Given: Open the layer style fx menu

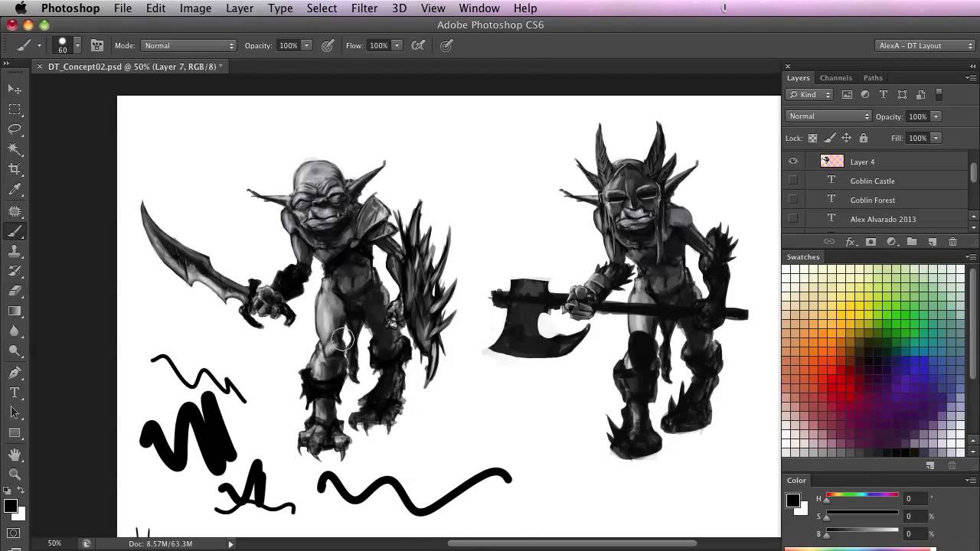Looking at the screenshot, I should click(x=850, y=242).
